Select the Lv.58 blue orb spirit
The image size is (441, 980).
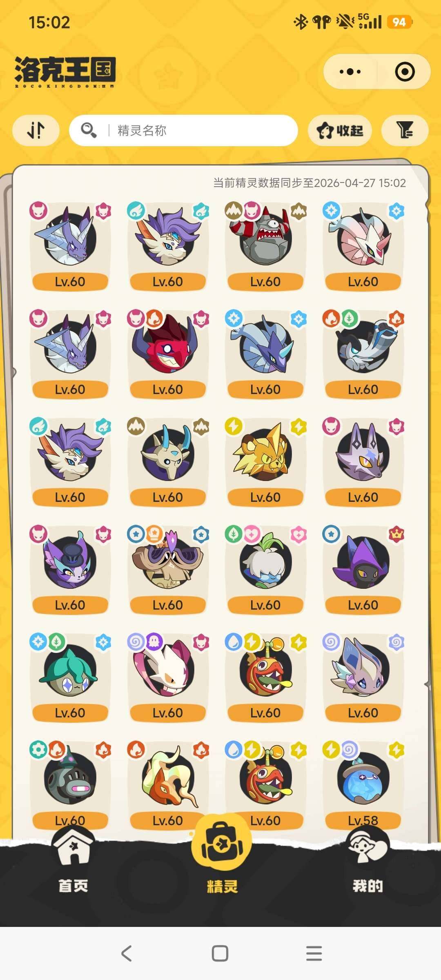(363, 785)
